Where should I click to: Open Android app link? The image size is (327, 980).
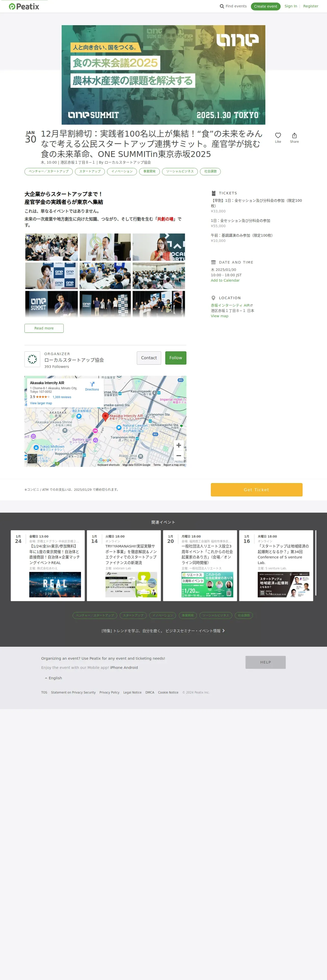click(x=131, y=668)
